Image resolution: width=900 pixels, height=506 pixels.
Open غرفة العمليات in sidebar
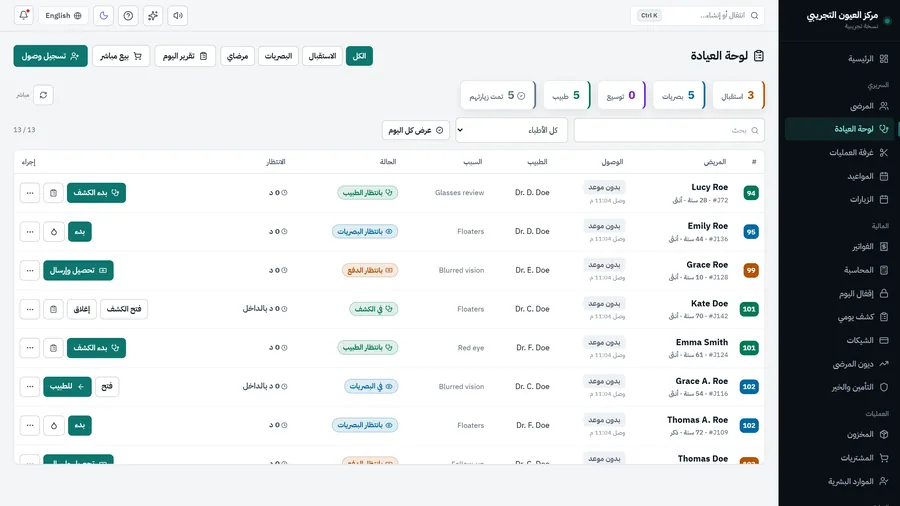(840, 153)
